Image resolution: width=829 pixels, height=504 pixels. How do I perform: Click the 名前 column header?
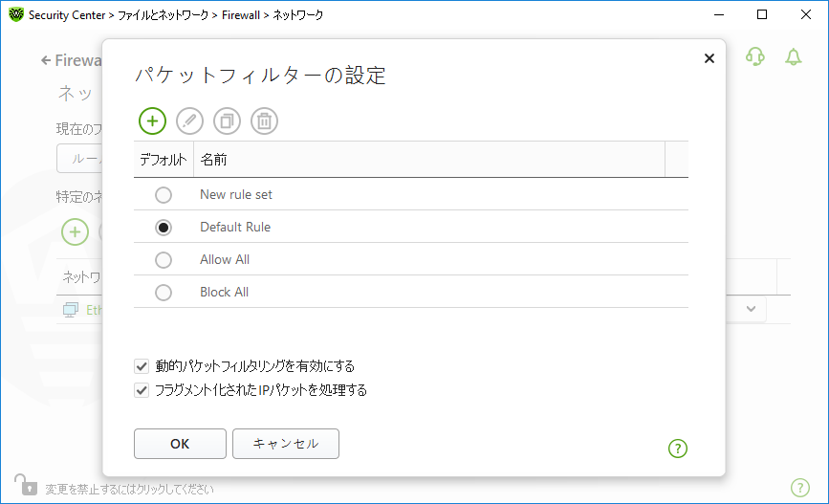[427, 160]
